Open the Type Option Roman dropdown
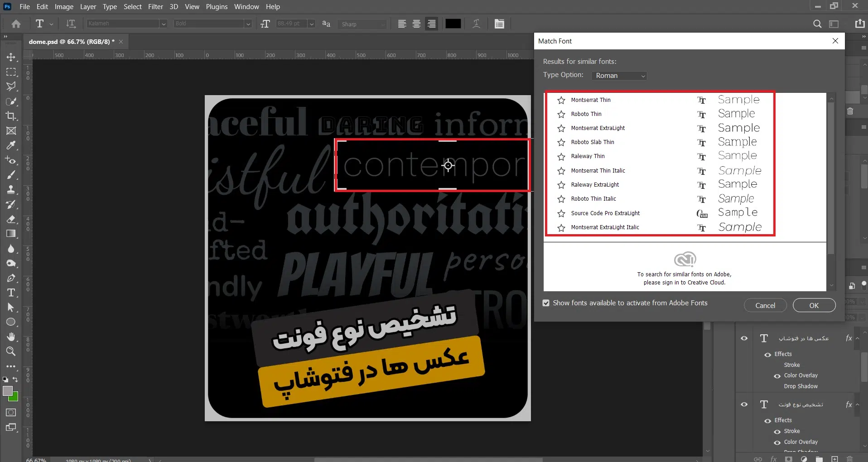868x462 pixels. coord(619,76)
